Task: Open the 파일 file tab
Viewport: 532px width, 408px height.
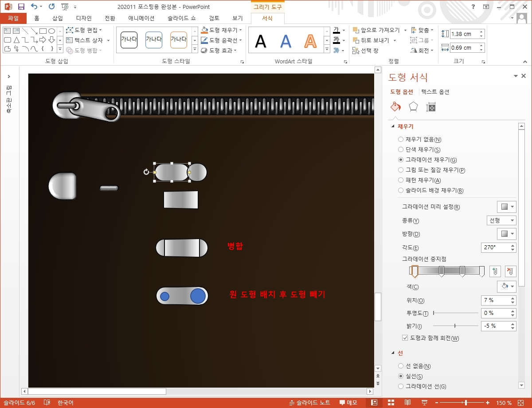Action: point(13,18)
